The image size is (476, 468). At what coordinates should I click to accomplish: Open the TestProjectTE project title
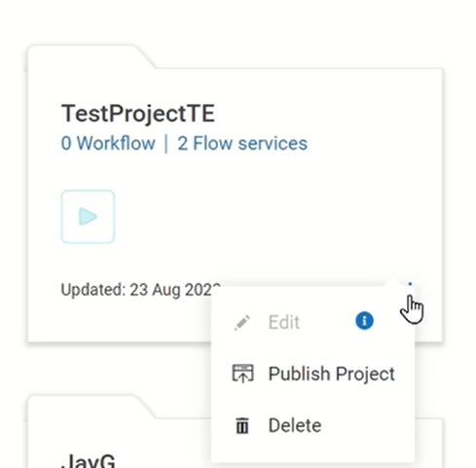(x=138, y=114)
